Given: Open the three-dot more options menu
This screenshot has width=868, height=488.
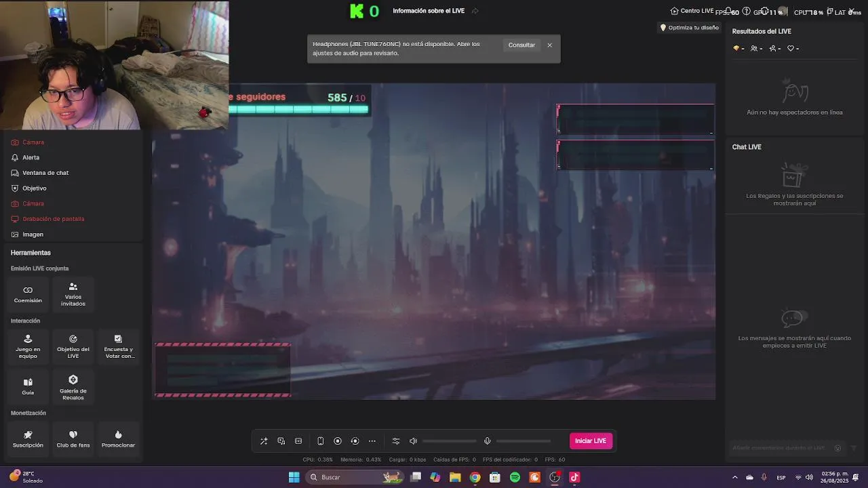Looking at the screenshot, I should pos(372,441).
